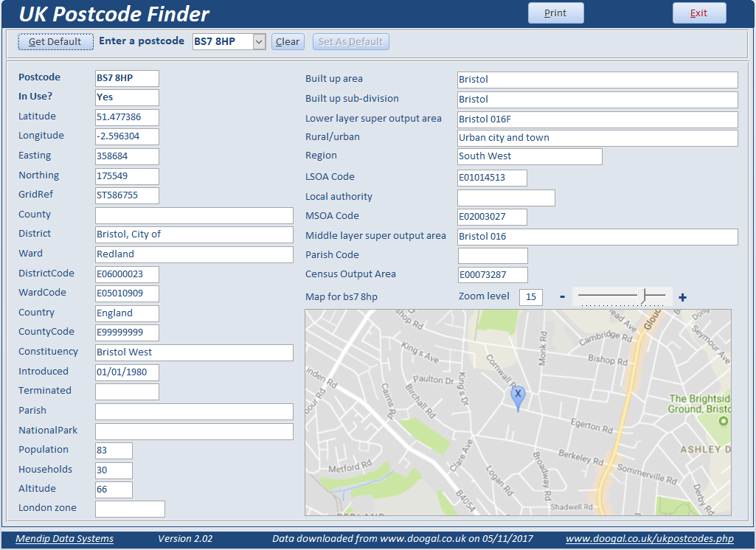Image resolution: width=756 pixels, height=550 pixels.
Task: Click the DistrictCode field E06000023
Action: 127,274
